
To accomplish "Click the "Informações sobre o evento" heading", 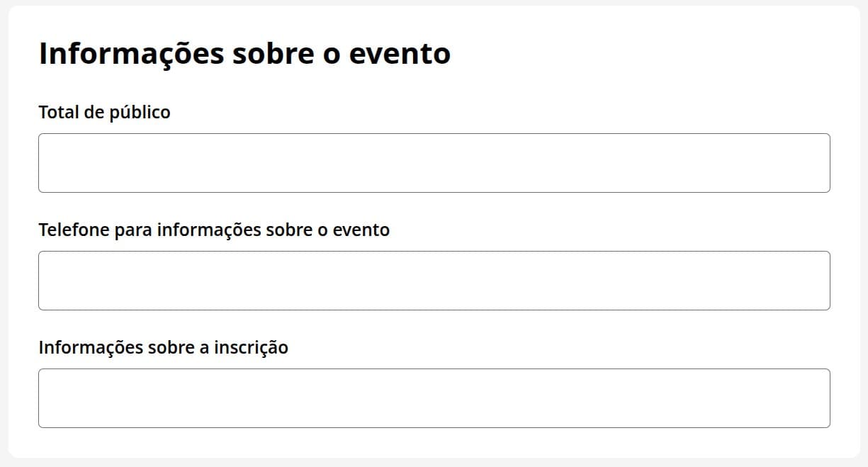I will point(244,54).
